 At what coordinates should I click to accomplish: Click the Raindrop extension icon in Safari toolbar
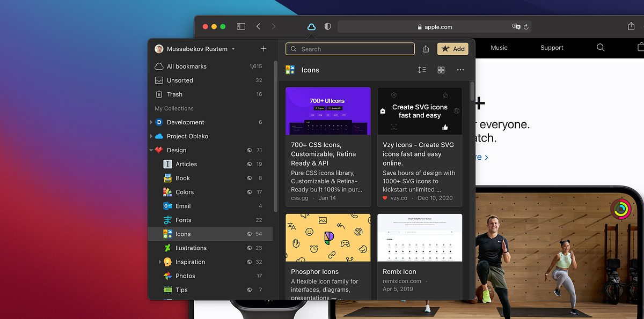[x=311, y=26]
